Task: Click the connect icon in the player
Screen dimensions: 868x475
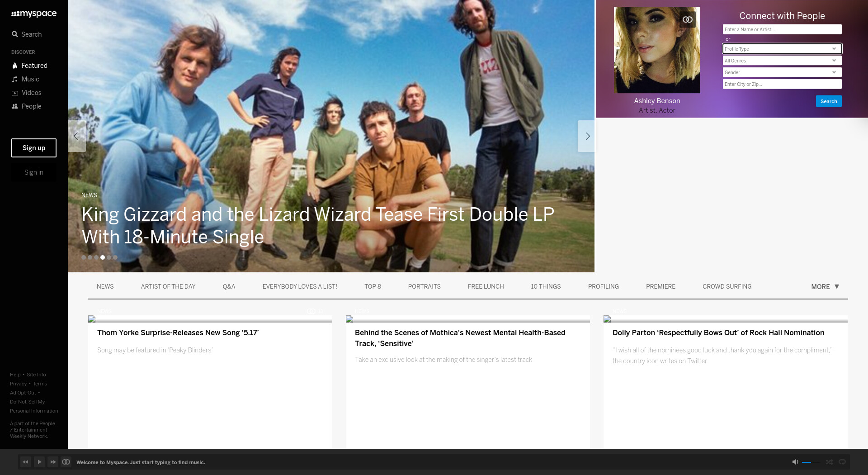Action: tap(66, 462)
